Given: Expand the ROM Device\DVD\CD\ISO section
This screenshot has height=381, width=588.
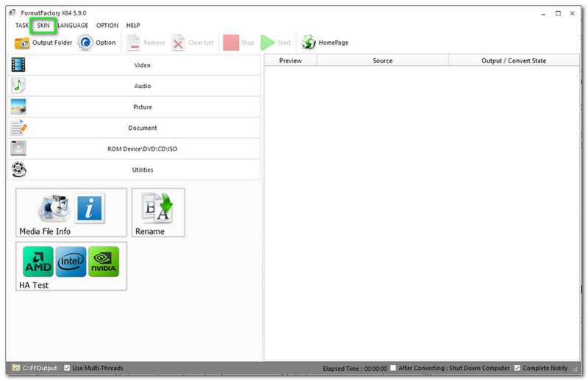Looking at the screenshot, I should (x=135, y=149).
